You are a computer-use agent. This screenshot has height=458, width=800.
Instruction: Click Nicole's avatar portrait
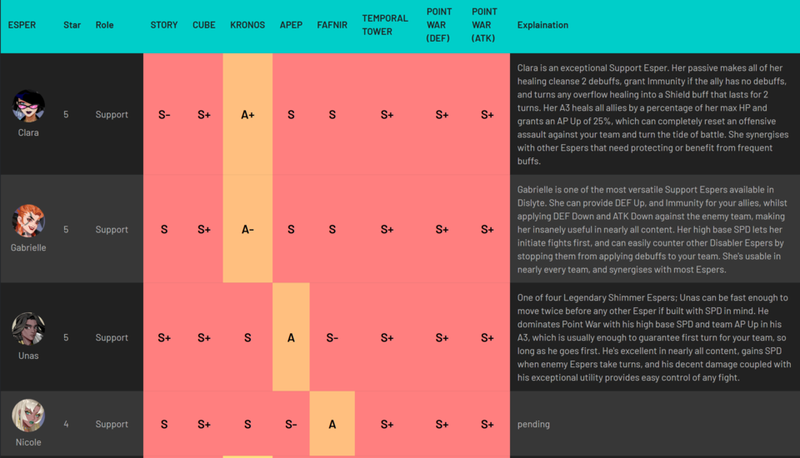pos(29,416)
